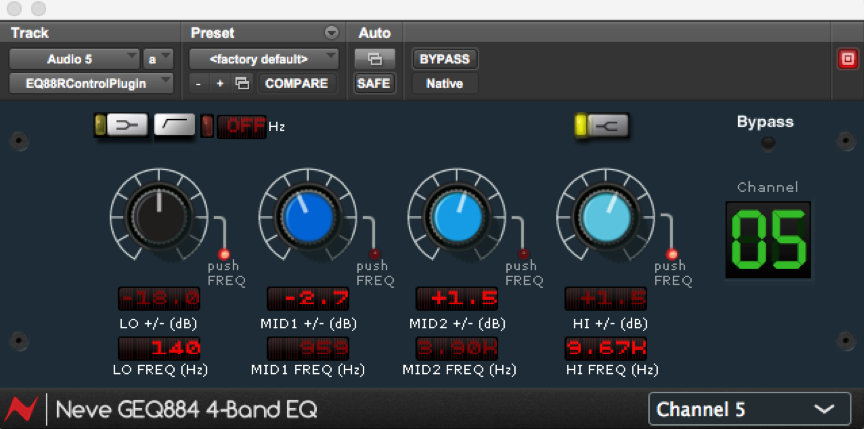Image resolution: width=864 pixels, height=429 pixels.
Task: Click the COMPARE button
Action: pos(296,83)
